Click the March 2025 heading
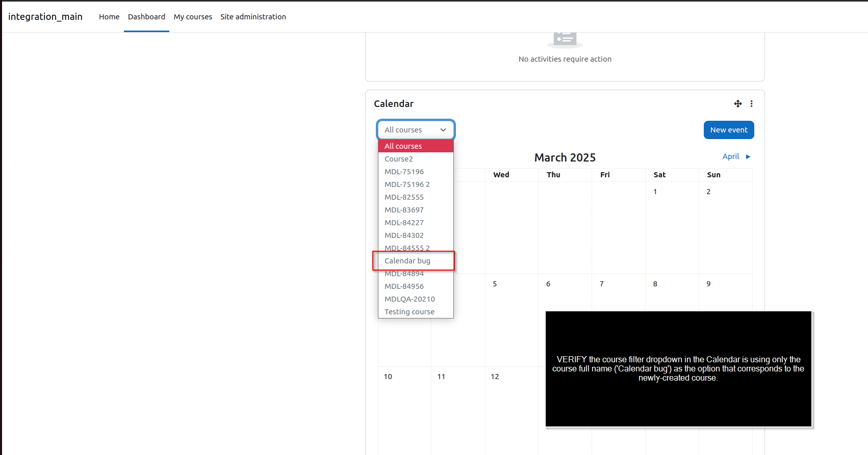 565,158
